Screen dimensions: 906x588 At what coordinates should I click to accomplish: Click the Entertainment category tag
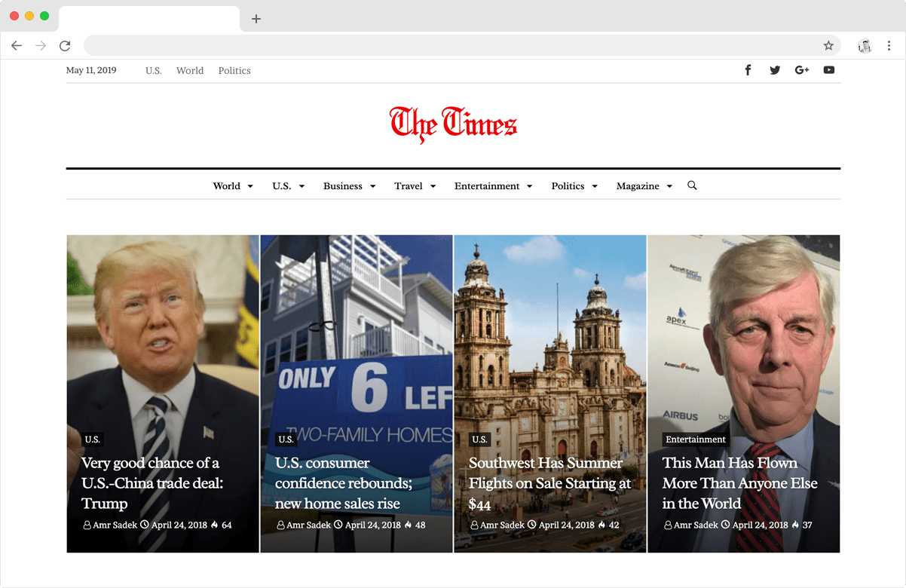696,439
